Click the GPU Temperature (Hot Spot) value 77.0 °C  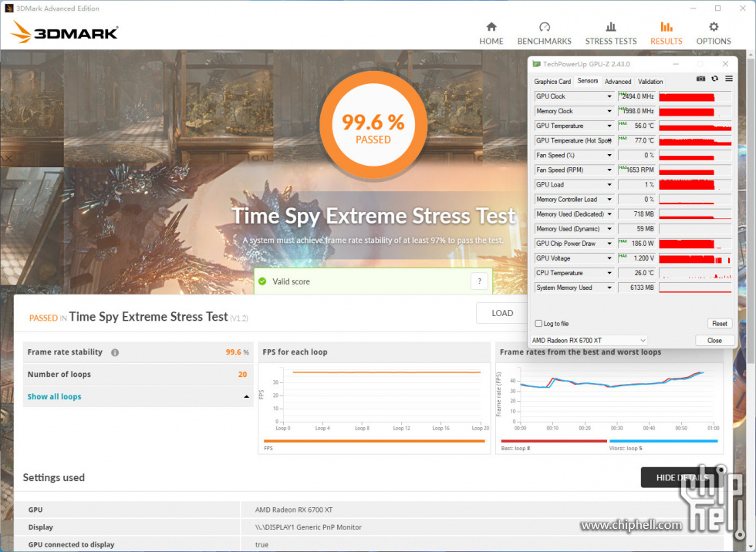636,140
